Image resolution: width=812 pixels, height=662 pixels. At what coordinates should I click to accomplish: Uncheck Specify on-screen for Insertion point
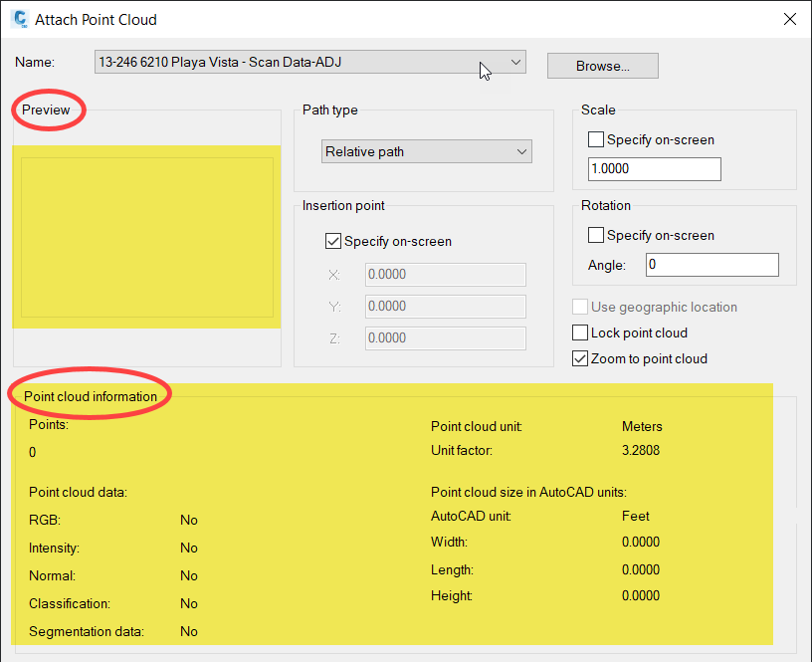[x=332, y=242]
